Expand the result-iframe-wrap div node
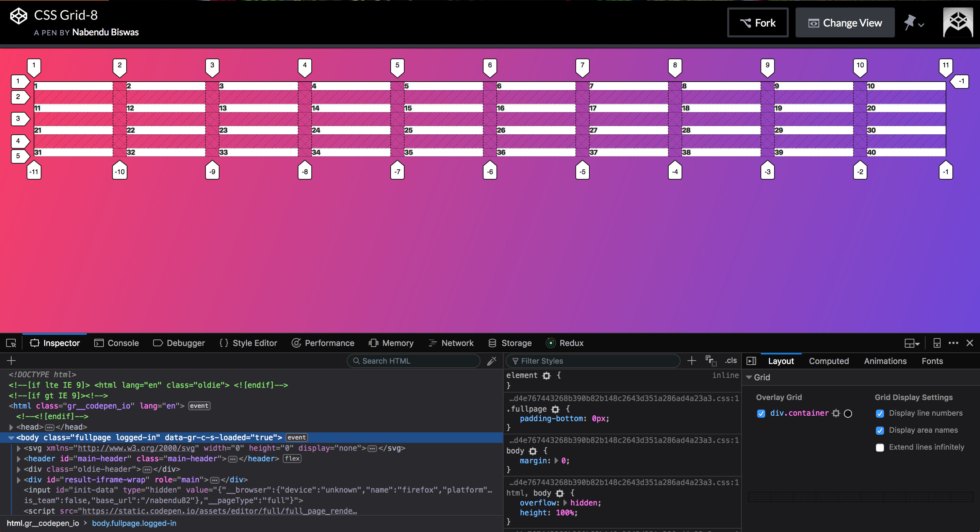The image size is (980, 532). click(x=19, y=480)
